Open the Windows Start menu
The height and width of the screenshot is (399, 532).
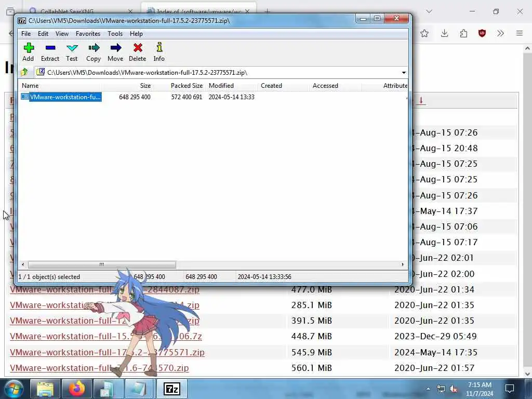[13, 389]
